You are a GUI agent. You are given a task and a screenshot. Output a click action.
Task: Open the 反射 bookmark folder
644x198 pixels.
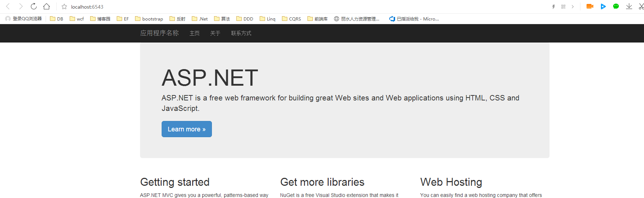(177, 19)
